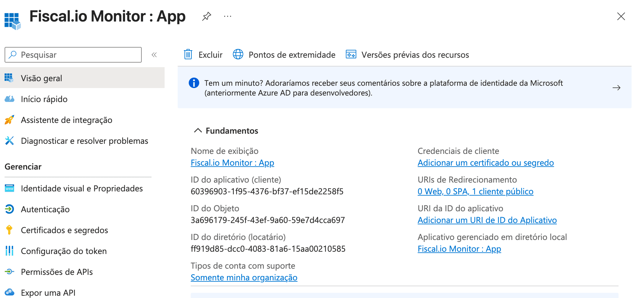
Task: Select application ID 60396903-1f95-4376-bf37-ef15de2258f5
Action: point(267,191)
